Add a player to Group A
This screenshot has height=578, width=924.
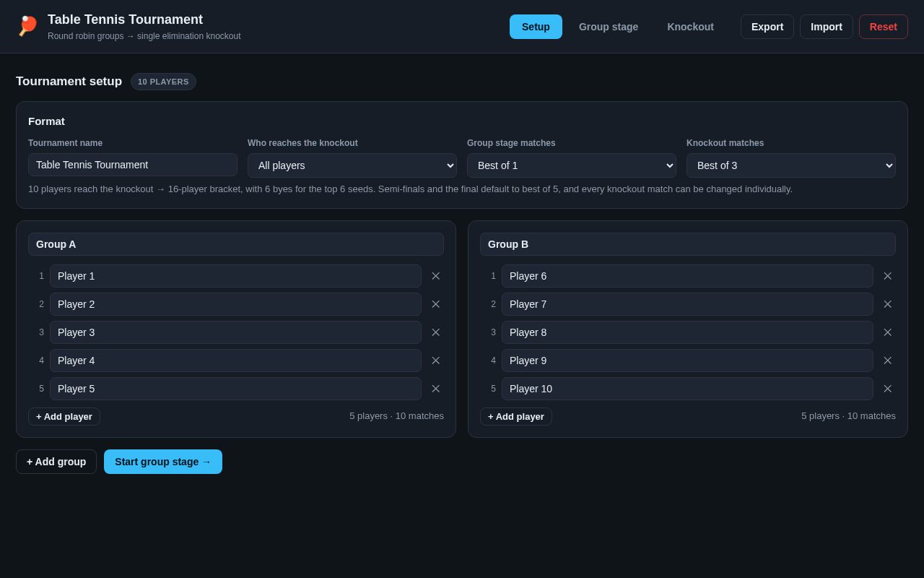coord(64,417)
